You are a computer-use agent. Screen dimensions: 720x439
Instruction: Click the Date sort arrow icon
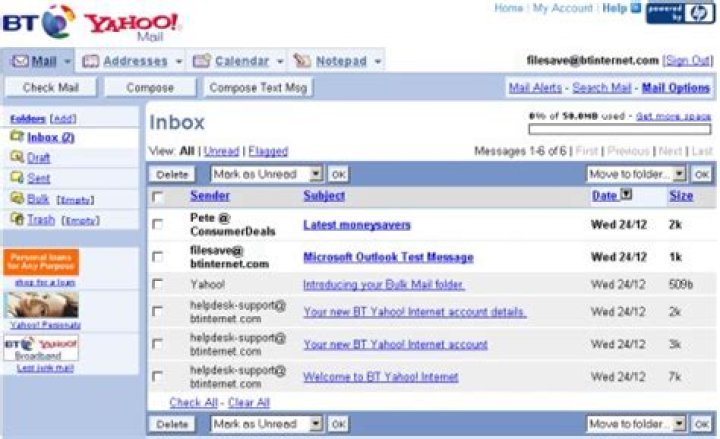click(626, 194)
